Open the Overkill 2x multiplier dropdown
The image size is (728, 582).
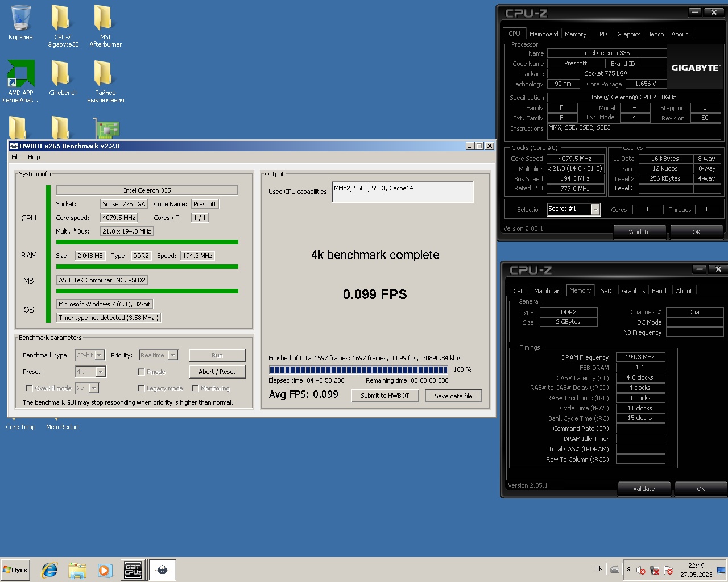point(87,388)
